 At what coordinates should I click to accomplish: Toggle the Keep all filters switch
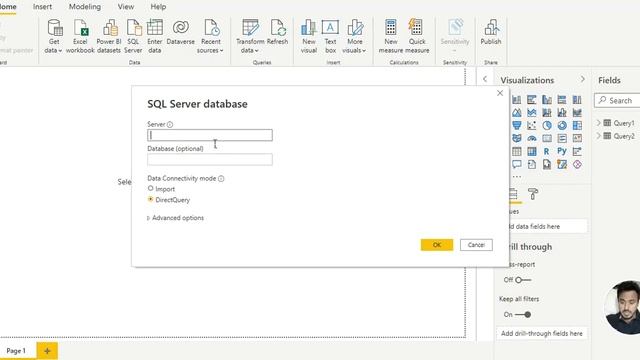(523, 315)
